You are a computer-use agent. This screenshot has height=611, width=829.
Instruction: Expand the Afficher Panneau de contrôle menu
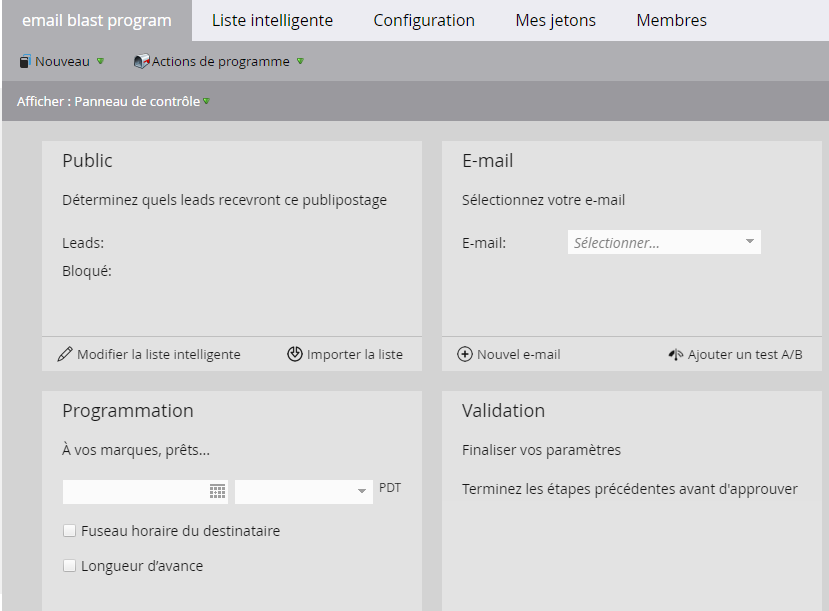tap(206, 101)
